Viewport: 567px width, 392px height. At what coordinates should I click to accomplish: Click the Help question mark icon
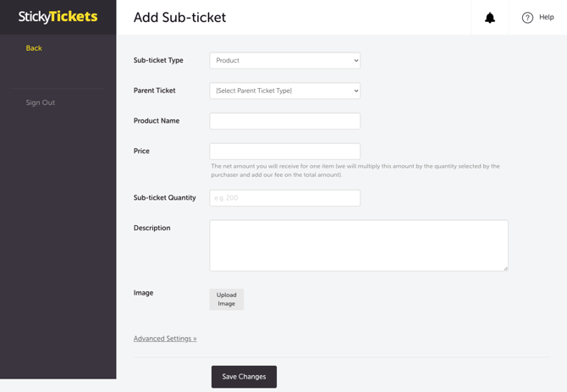click(527, 18)
